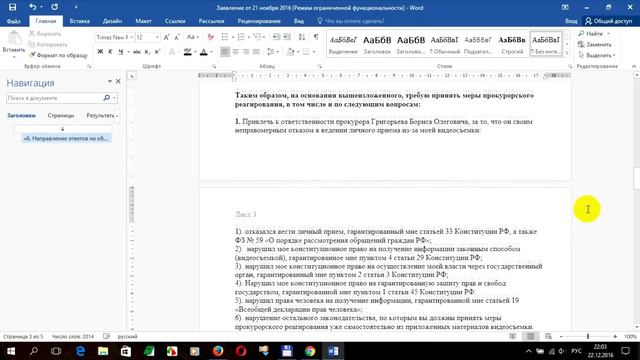Apply Выделение style from gallery
Image resolution: width=640 pixels, height=360 pixels.
coord(343,44)
